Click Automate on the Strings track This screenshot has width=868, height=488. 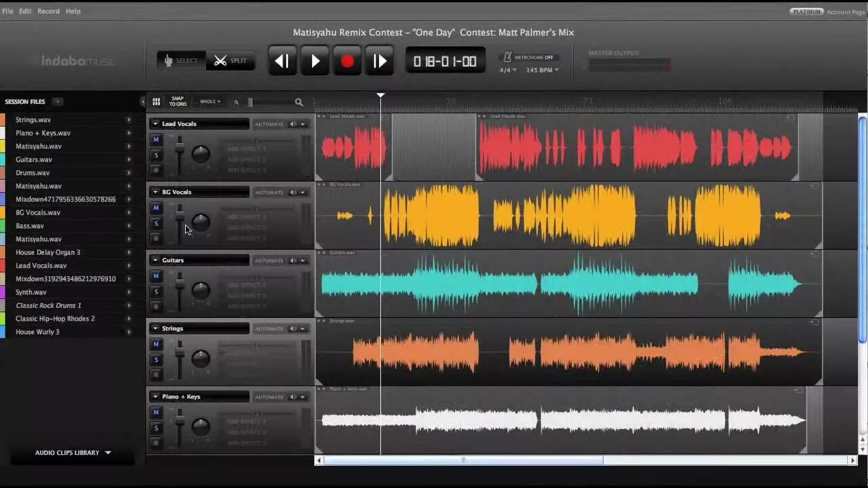269,329
